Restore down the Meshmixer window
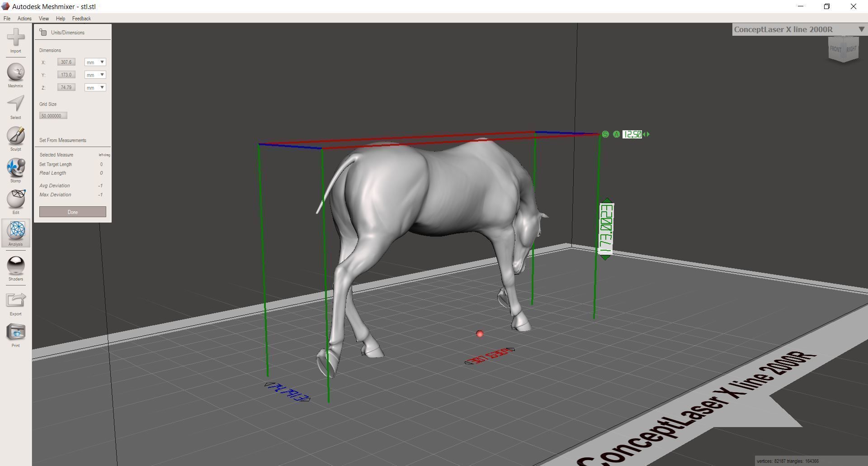Screen dimensions: 868x466 (827, 6)
